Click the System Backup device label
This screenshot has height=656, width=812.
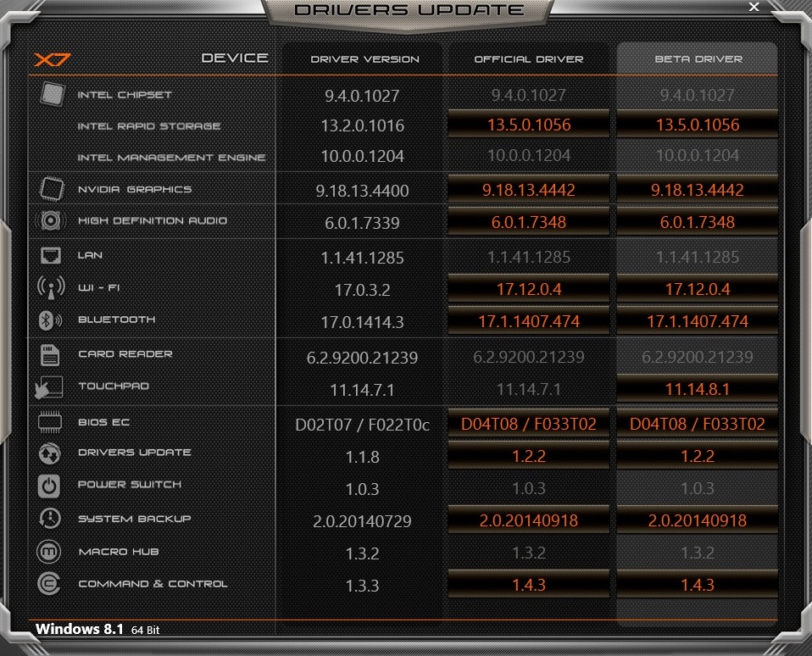[135, 519]
